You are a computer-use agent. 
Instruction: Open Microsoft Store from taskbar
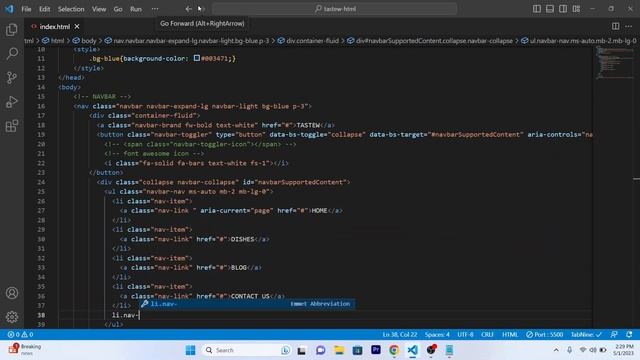357,350
